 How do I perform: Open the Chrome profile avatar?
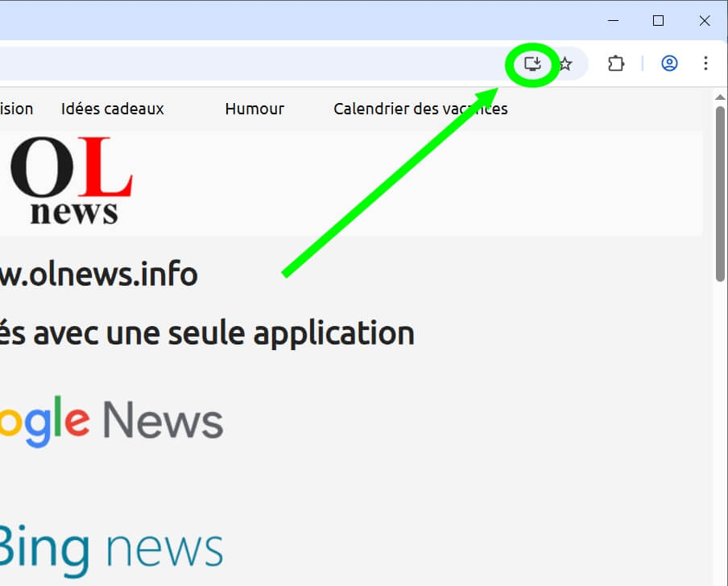point(669,64)
